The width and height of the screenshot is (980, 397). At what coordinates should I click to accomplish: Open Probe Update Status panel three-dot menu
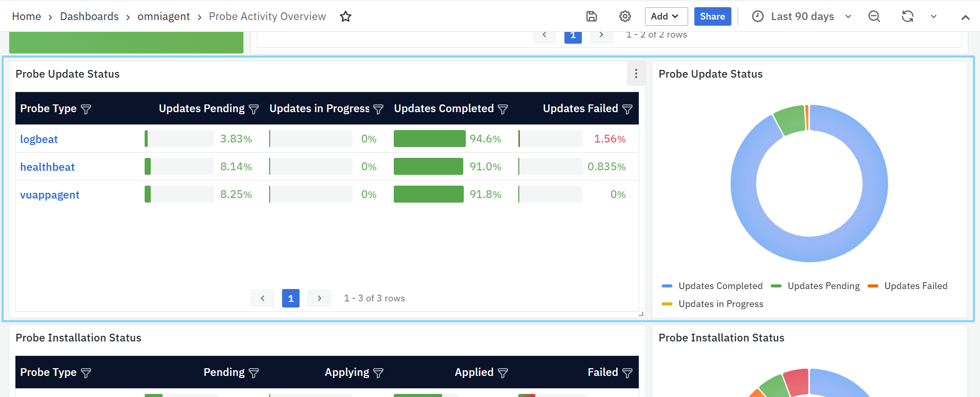click(x=636, y=74)
